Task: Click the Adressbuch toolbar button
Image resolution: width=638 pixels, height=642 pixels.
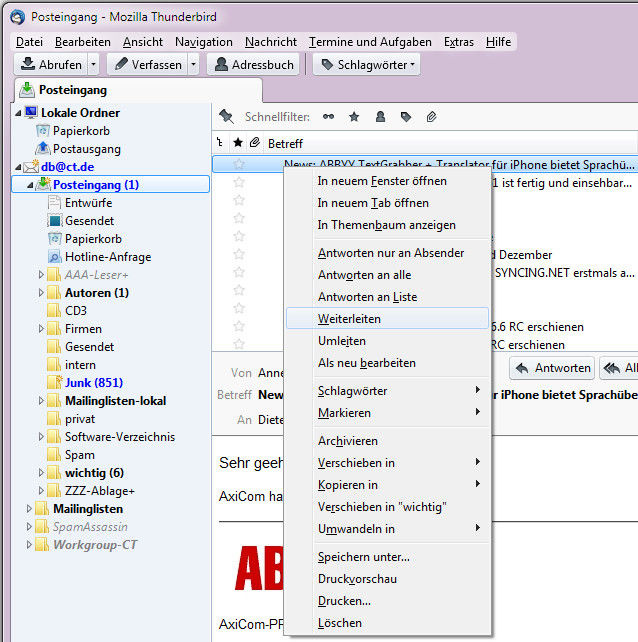Action: 255,64
